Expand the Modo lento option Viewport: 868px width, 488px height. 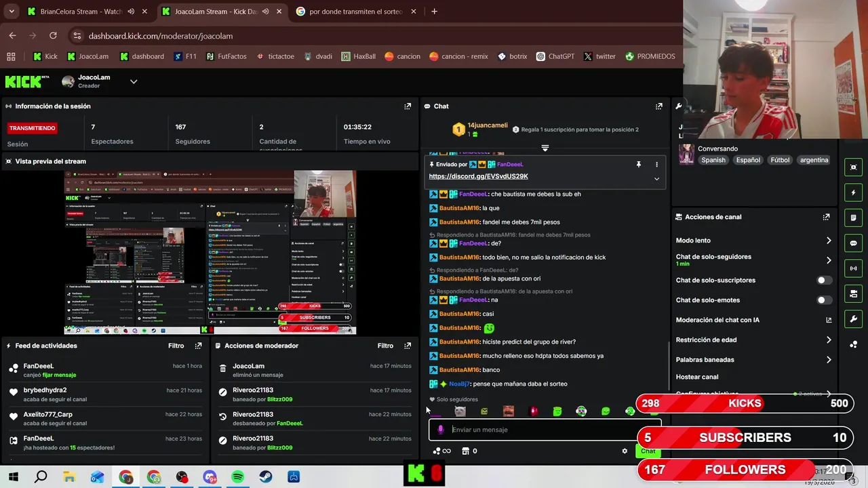828,241
